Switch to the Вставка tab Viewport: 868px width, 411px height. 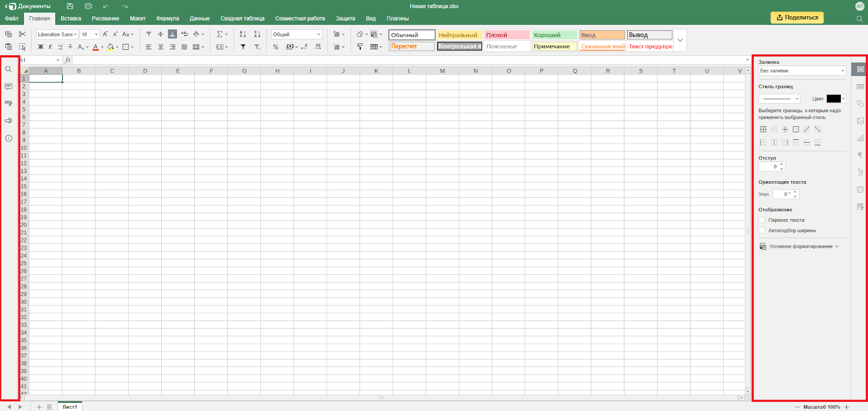click(71, 18)
